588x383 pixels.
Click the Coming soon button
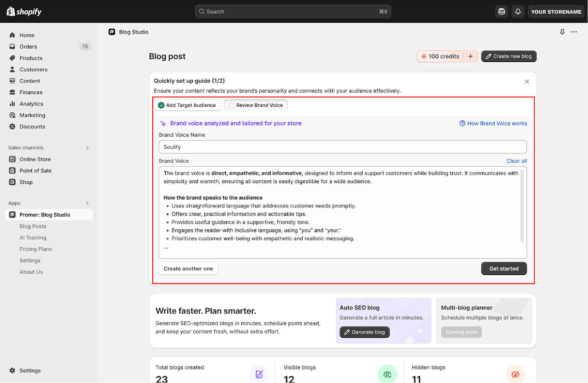pos(461,332)
